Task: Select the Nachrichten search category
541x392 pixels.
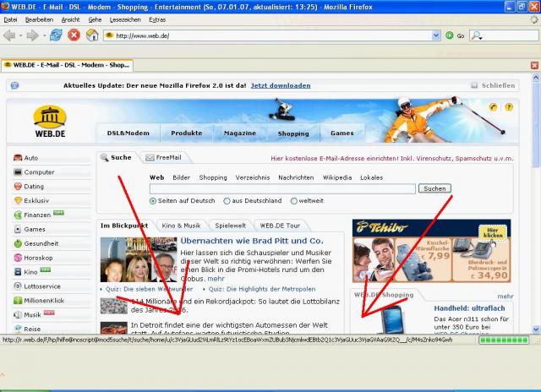Action: coord(296,177)
